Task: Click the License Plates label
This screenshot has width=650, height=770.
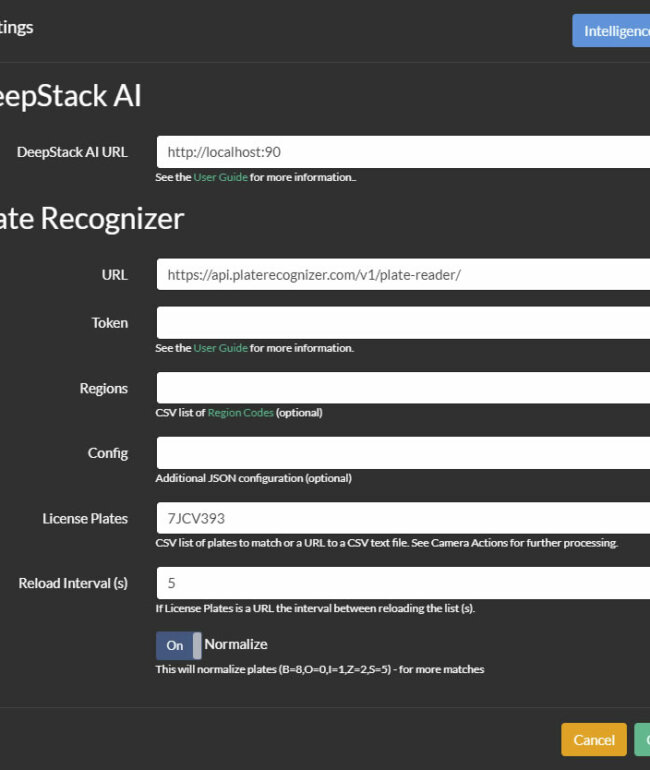Action: (85, 519)
